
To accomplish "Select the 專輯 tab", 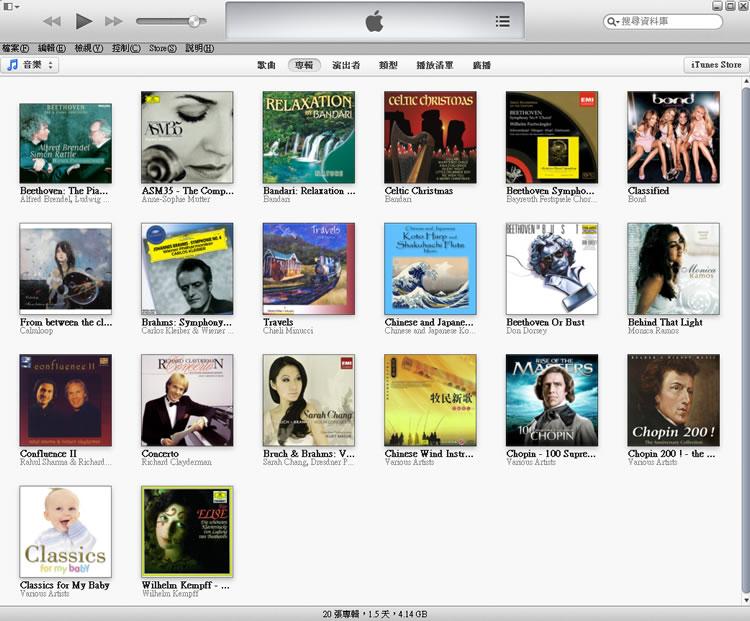I will (304, 65).
